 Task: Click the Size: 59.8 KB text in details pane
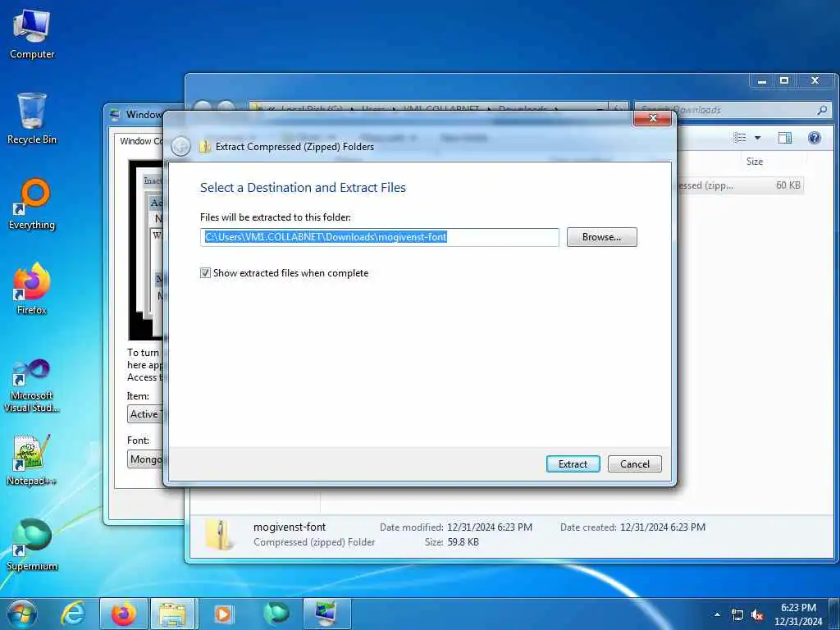tap(452, 542)
